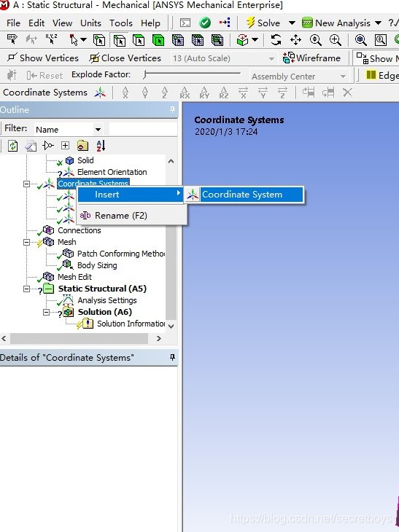Screen dimensions: 399x532
Task: Activate the Pan view tool
Action: [295, 40]
